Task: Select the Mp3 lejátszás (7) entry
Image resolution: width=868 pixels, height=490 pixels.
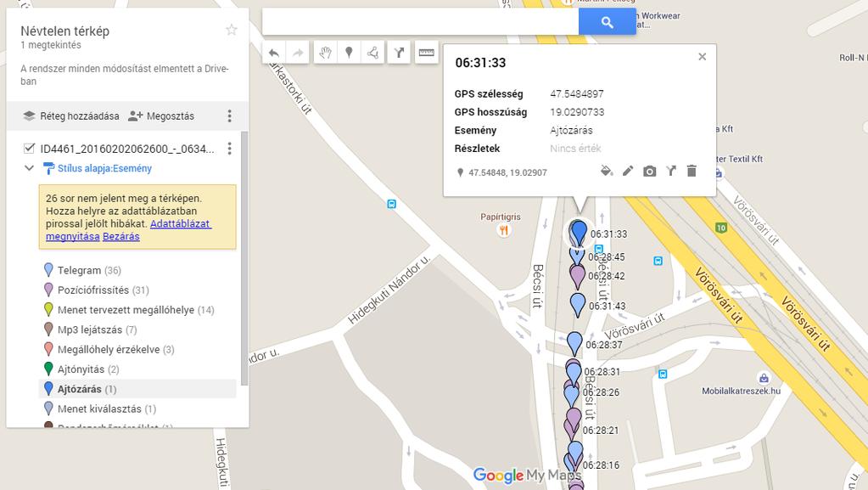Action: (137, 329)
